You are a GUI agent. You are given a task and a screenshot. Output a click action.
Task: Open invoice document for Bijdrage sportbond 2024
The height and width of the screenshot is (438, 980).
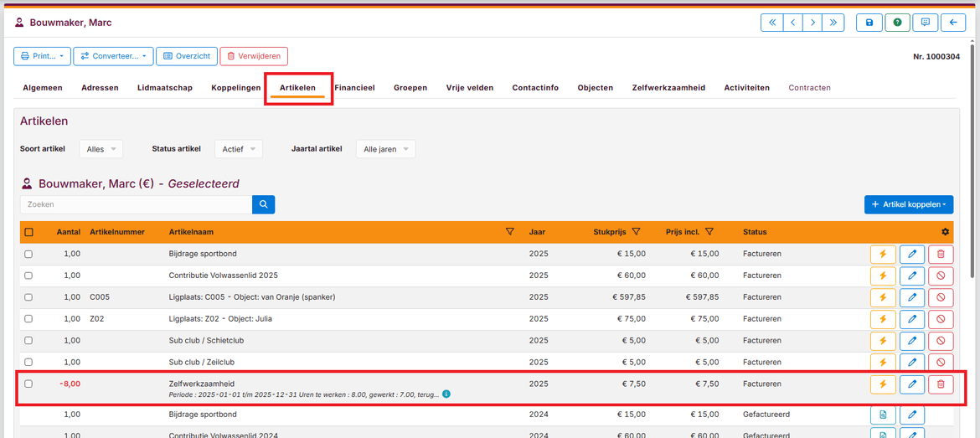point(883,415)
